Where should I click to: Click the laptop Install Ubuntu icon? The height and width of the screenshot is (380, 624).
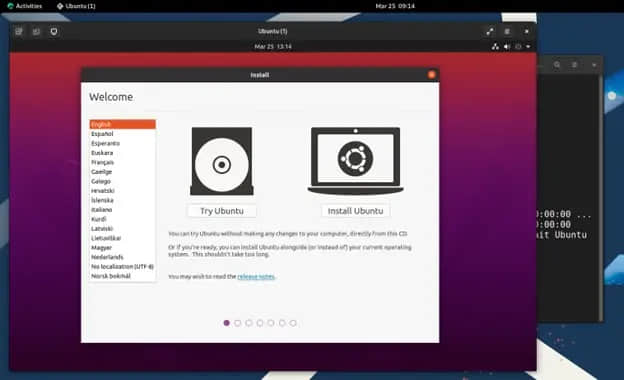click(355, 161)
